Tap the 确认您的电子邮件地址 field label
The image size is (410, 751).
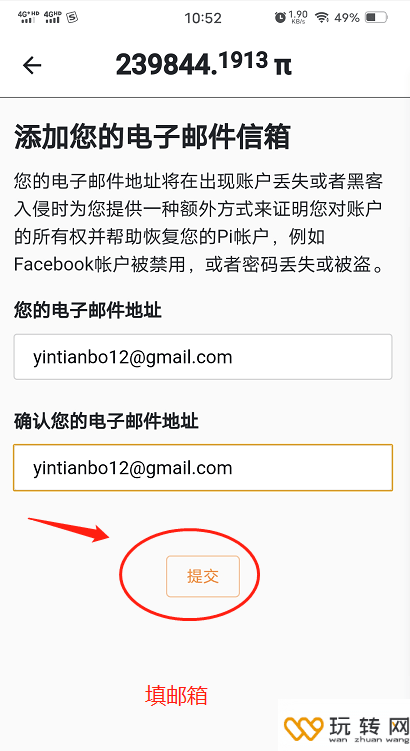(106, 421)
